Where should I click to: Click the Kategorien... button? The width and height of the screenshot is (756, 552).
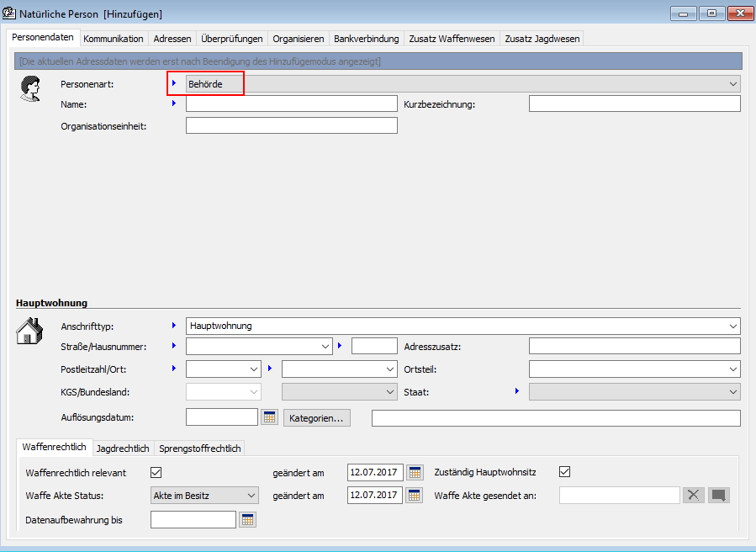click(317, 417)
